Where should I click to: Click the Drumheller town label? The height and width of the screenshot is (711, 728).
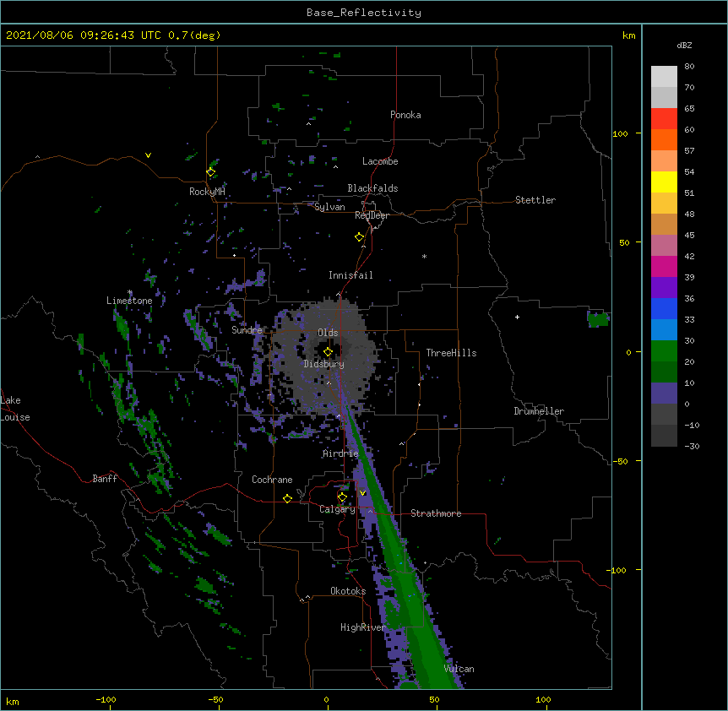point(539,411)
